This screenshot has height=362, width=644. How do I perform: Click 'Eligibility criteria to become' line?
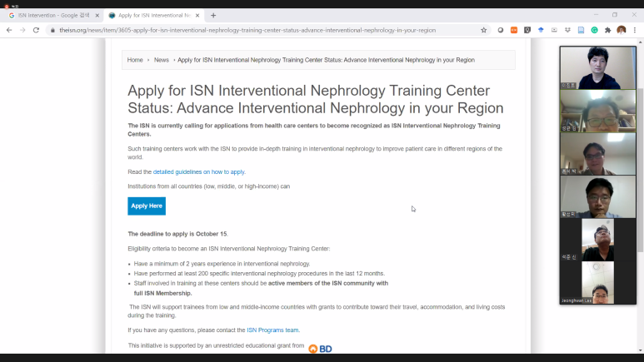click(229, 249)
